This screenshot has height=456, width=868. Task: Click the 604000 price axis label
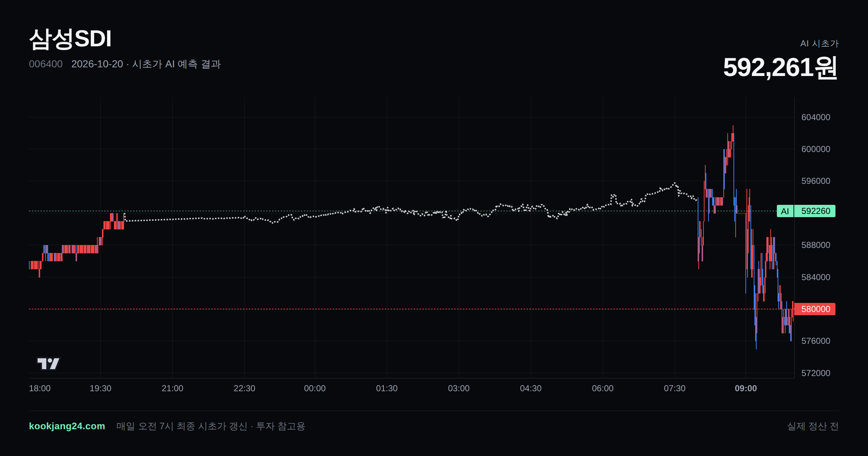coord(816,117)
